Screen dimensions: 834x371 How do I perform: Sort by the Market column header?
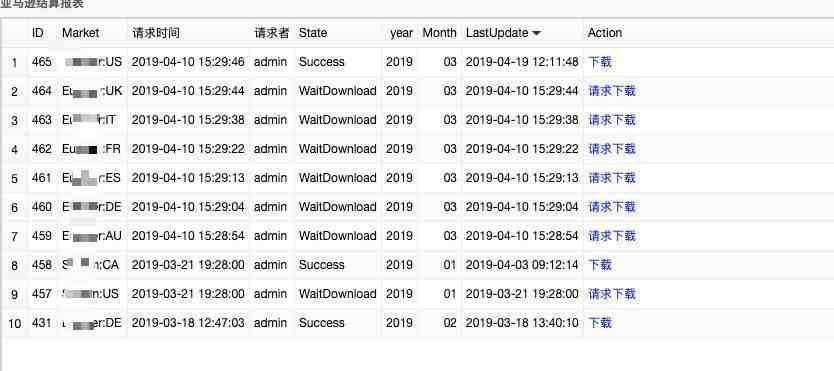click(80, 33)
